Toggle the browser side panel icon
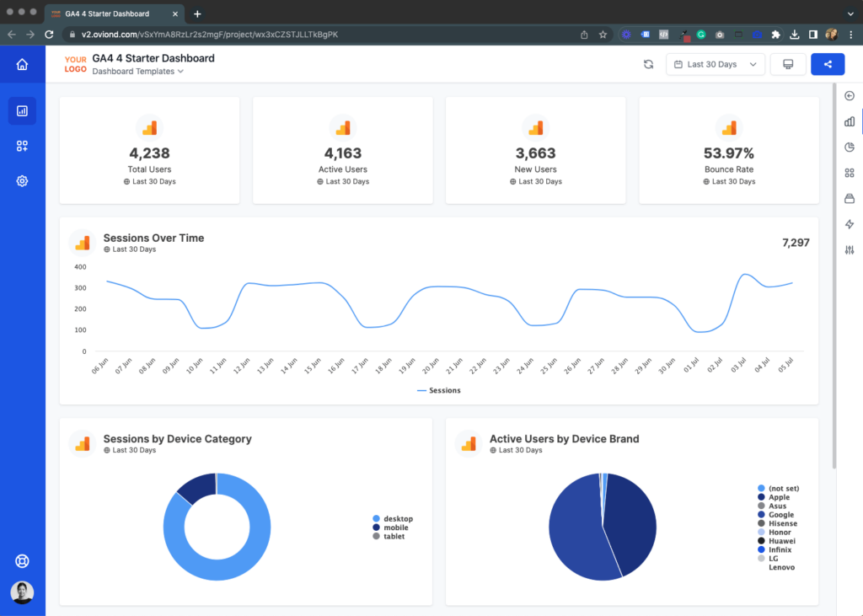 pyautogui.click(x=813, y=35)
